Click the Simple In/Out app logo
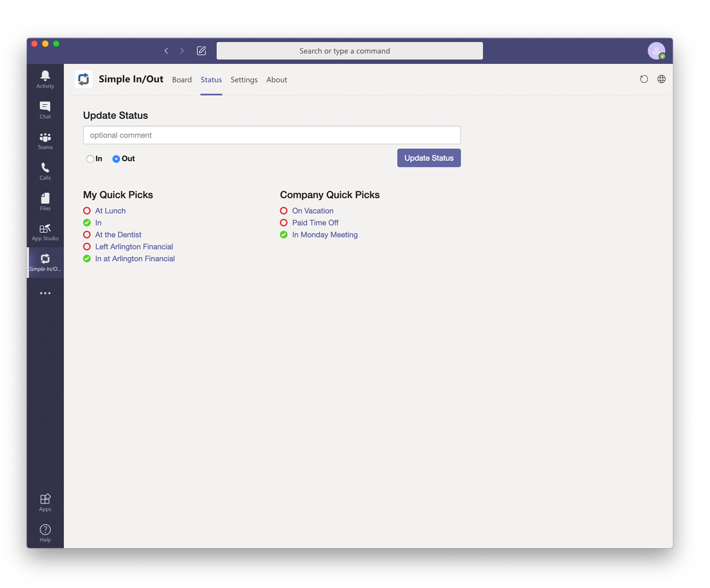The image size is (710, 588). click(83, 79)
